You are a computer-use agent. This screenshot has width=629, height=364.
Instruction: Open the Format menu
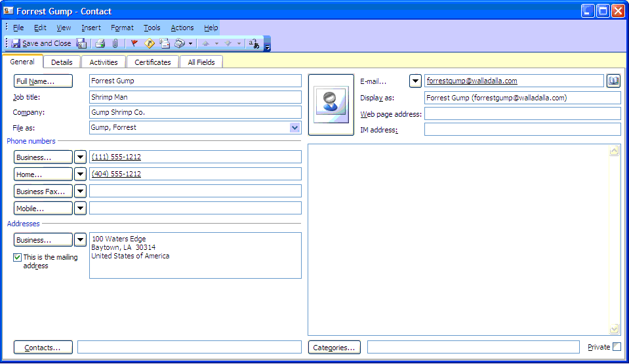(x=122, y=28)
